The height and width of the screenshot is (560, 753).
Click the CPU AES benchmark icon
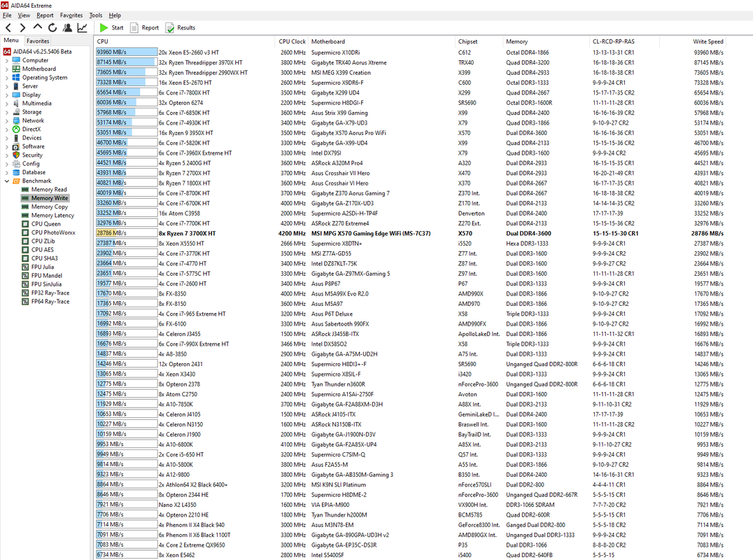[x=25, y=250]
